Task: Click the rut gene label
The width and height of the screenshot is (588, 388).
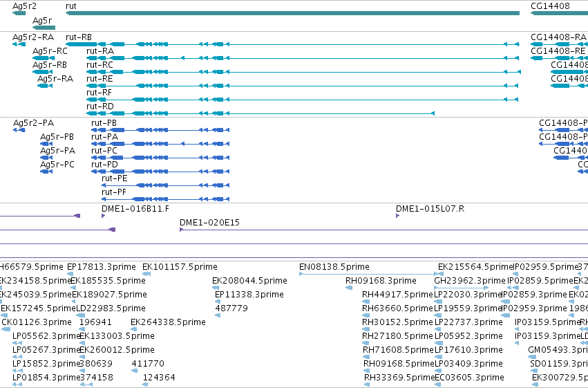Action: [71, 6]
